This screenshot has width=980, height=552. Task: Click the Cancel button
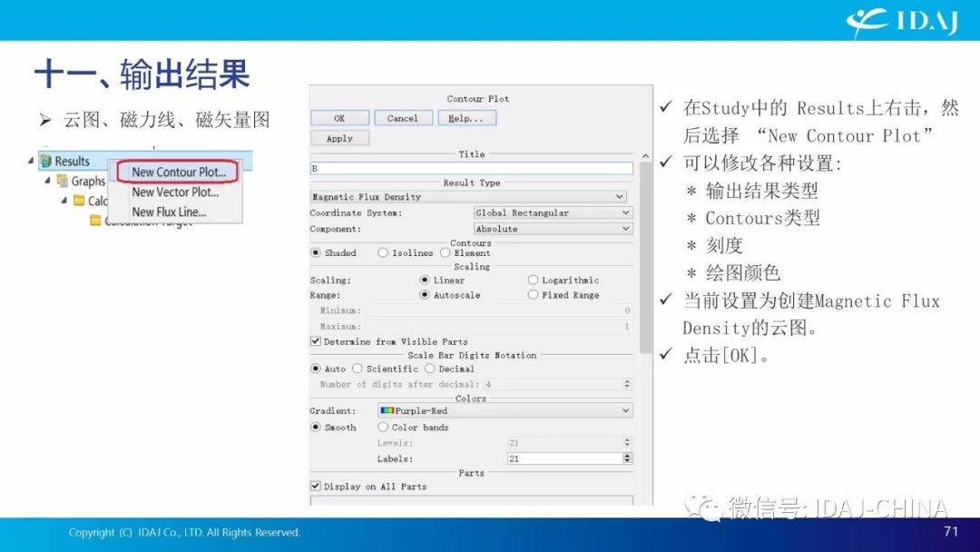click(403, 118)
